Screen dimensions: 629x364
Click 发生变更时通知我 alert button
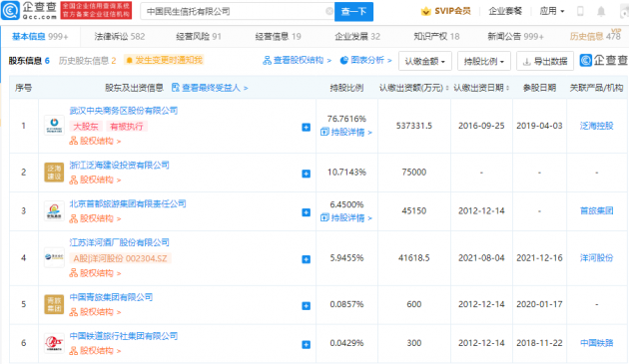pyautogui.click(x=164, y=60)
